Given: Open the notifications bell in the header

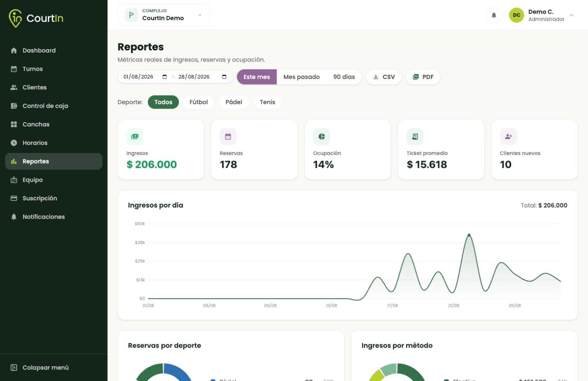Looking at the screenshot, I should [494, 15].
